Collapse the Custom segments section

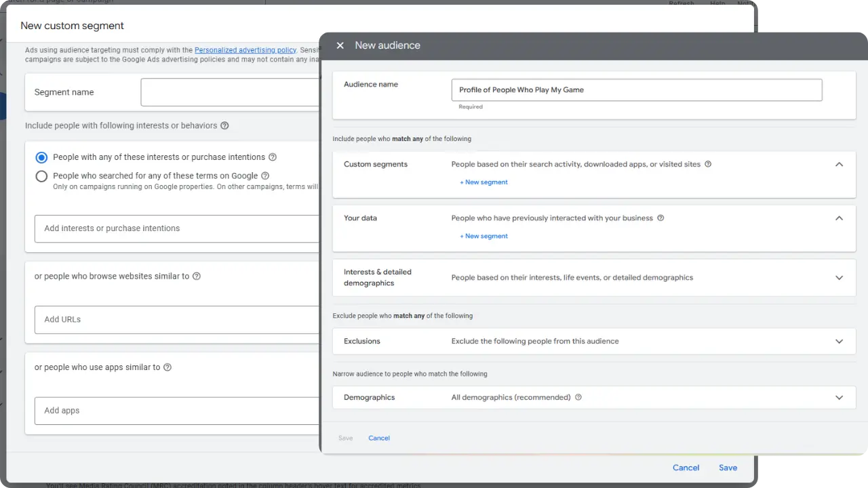click(839, 165)
